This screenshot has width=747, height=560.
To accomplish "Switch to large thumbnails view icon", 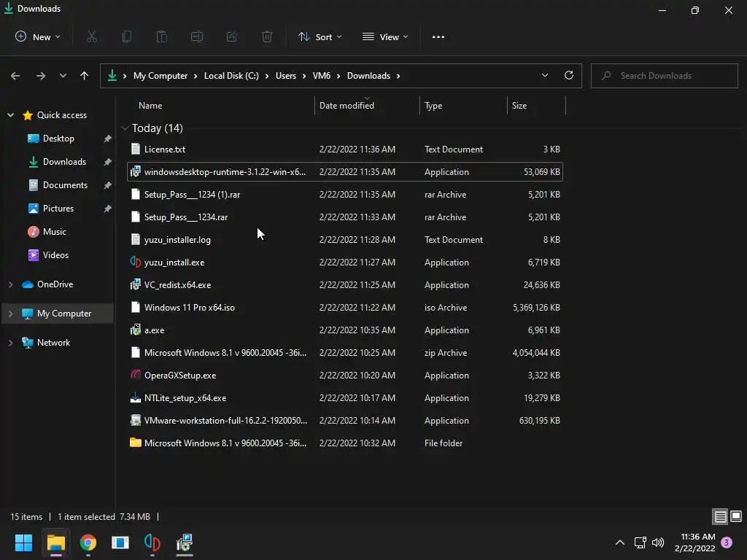I will (x=736, y=516).
